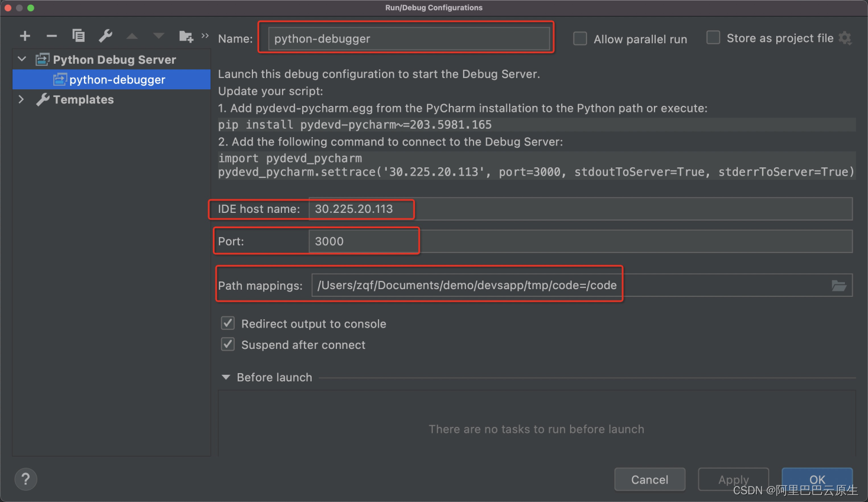Click the Remove Configuration minus icon
The height and width of the screenshot is (502, 868).
(51, 36)
